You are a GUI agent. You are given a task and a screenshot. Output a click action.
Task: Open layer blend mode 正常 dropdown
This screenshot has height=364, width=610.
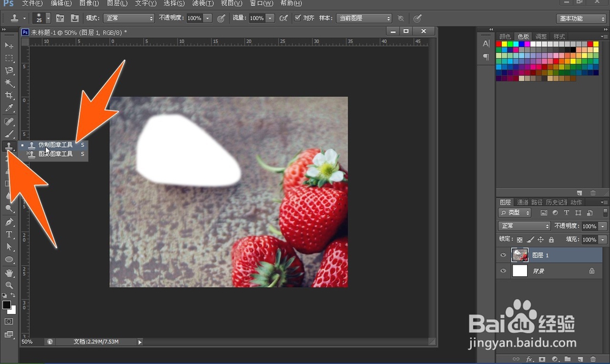click(x=524, y=226)
